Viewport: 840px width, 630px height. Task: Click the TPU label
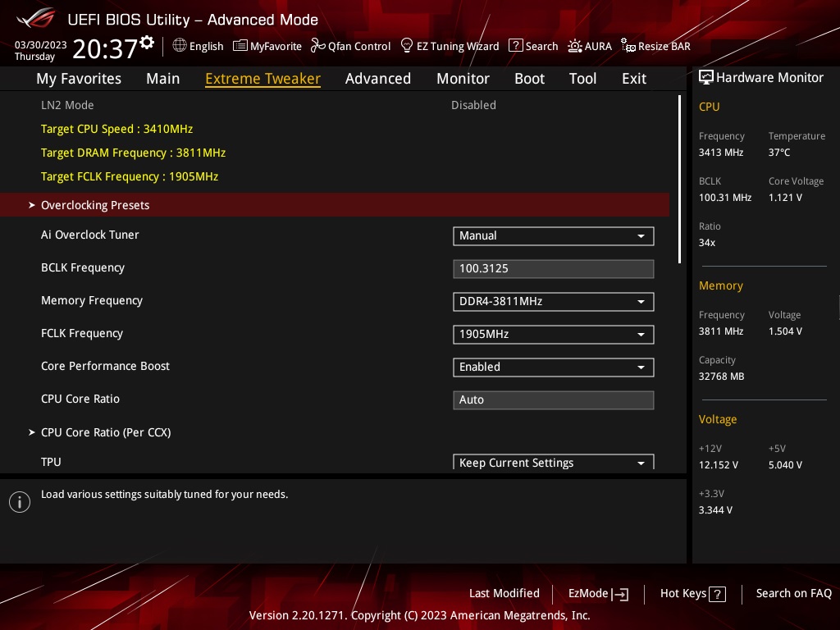(x=51, y=462)
